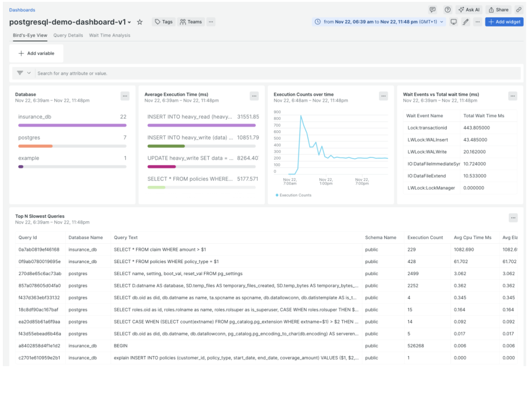Edit the dashboard with the pencil icon
Image resolution: width=532 pixels, height=401 pixels.
click(466, 22)
